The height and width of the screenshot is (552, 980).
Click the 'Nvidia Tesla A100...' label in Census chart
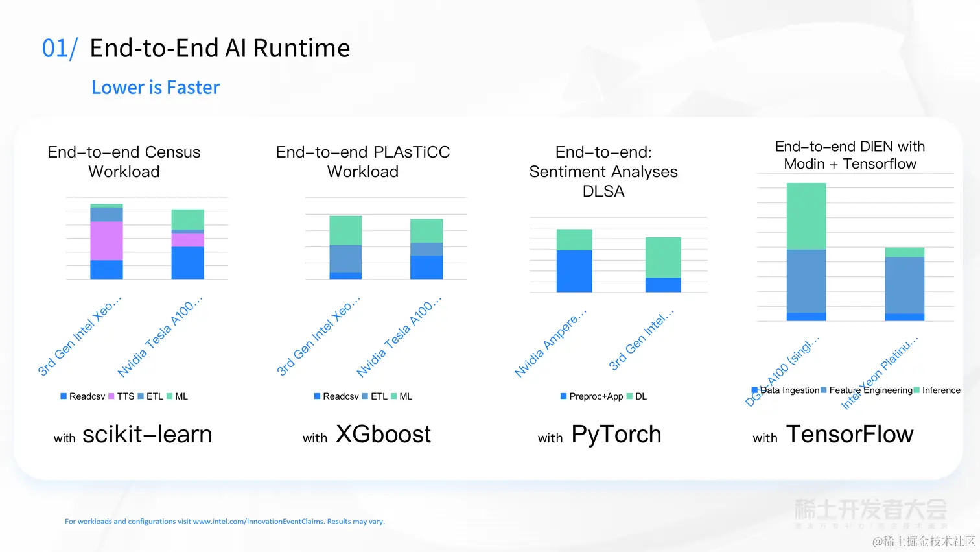click(159, 337)
